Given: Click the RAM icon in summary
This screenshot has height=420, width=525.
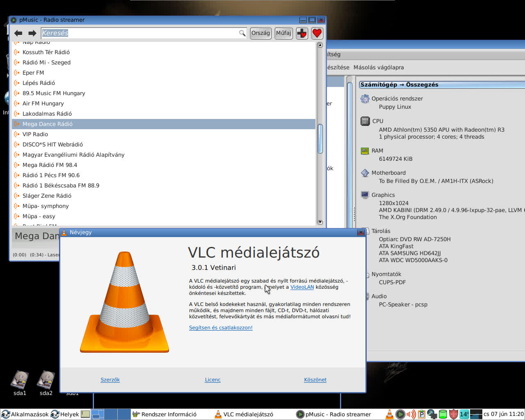Looking at the screenshot, I should tap(365, 151).
